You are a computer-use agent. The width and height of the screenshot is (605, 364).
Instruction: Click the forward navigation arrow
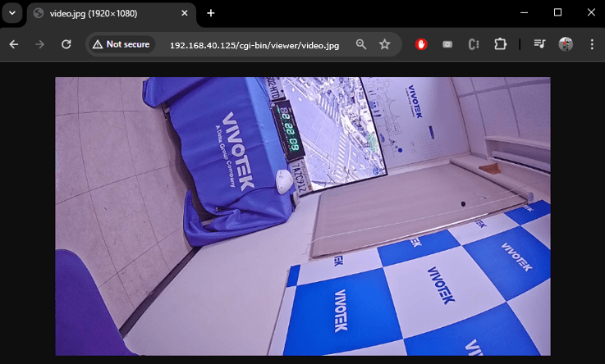tap(39, 44)
